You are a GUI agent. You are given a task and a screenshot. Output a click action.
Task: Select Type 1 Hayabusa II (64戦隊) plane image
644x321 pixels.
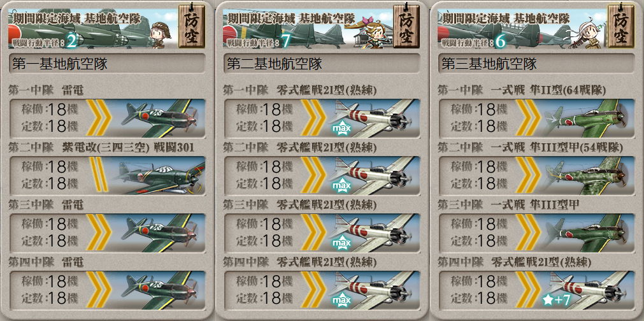coord(588,118)
